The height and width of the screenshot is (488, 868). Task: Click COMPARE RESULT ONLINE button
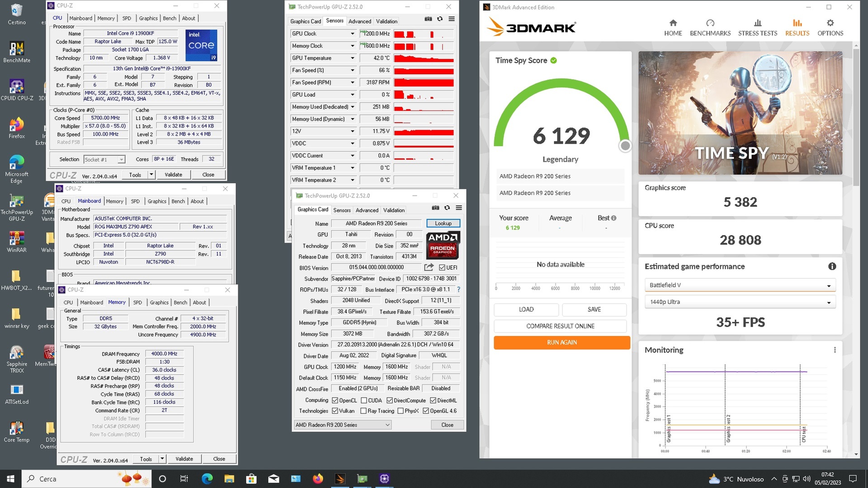click(x=560, y=326)
